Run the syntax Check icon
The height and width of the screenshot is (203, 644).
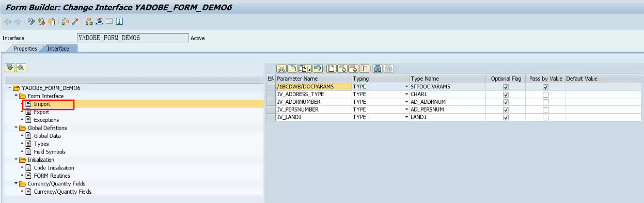pyautogui.click(x=65, y=22)
